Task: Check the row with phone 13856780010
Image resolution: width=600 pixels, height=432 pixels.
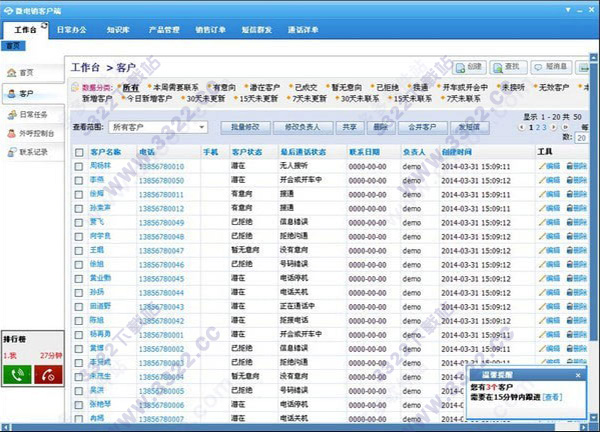Action: [79, 166]
